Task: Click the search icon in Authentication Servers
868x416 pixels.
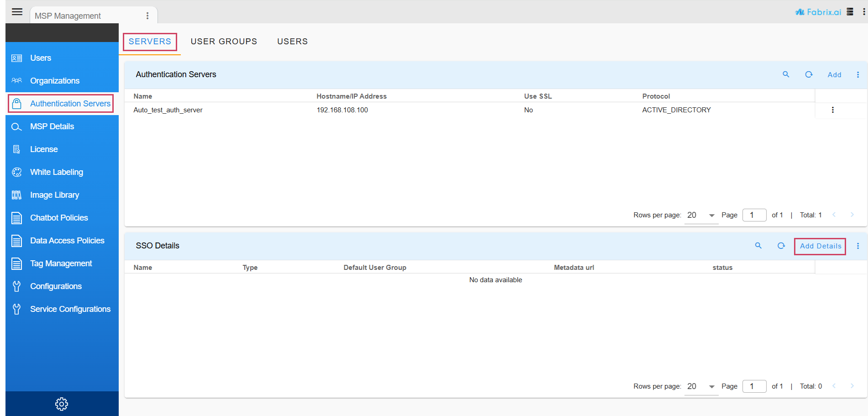Action: (786, 74)
